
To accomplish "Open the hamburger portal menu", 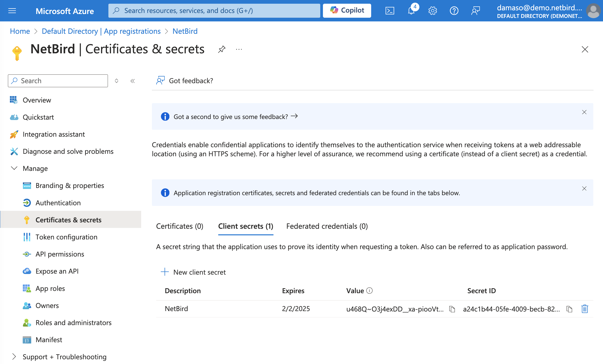I will pyautogui.click(x=12, y=11).
